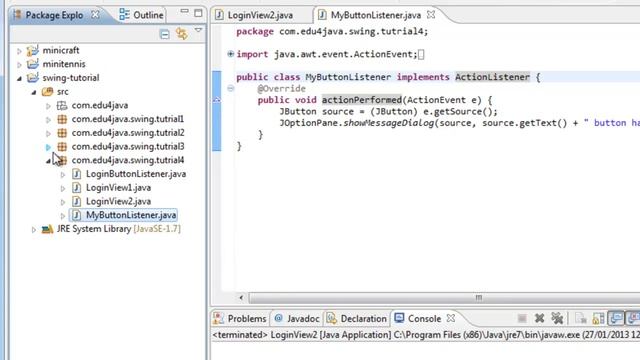Click tutrial2 package icon
640x360 pixels.
pos(62,133)
